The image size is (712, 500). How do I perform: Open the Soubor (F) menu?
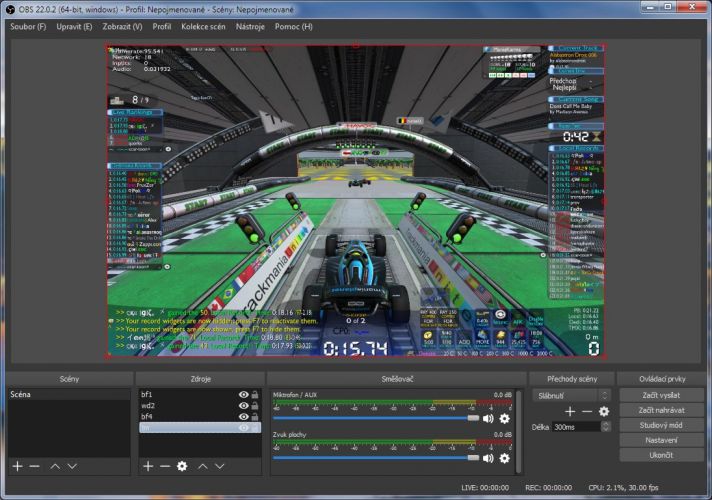coord(28,26)
